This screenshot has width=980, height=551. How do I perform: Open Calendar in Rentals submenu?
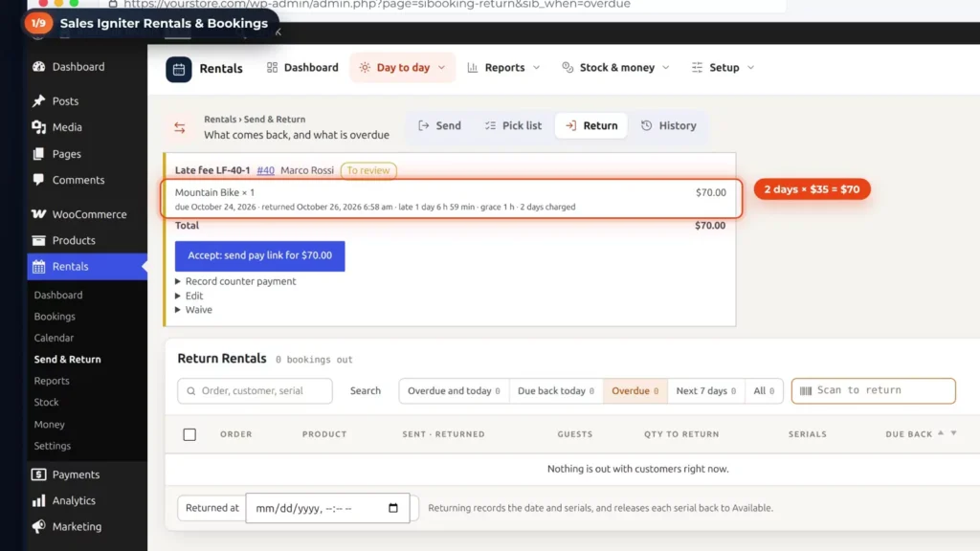click(x=54, y=338)
